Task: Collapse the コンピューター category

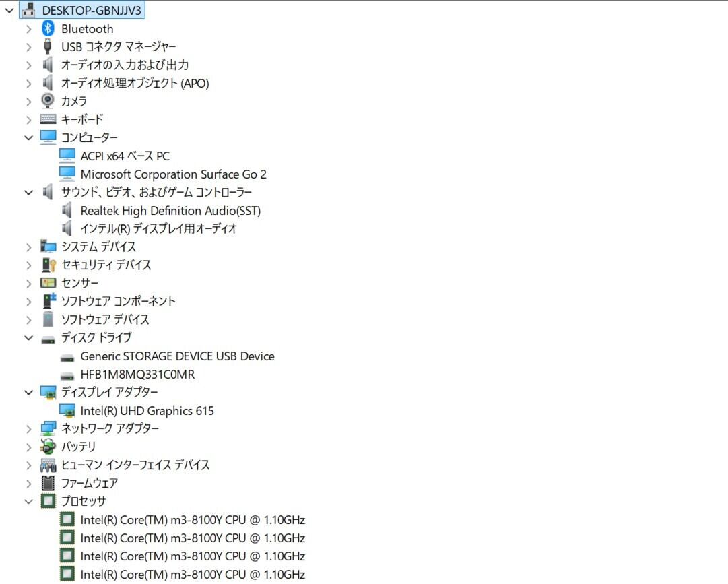Action: (29, 138)
